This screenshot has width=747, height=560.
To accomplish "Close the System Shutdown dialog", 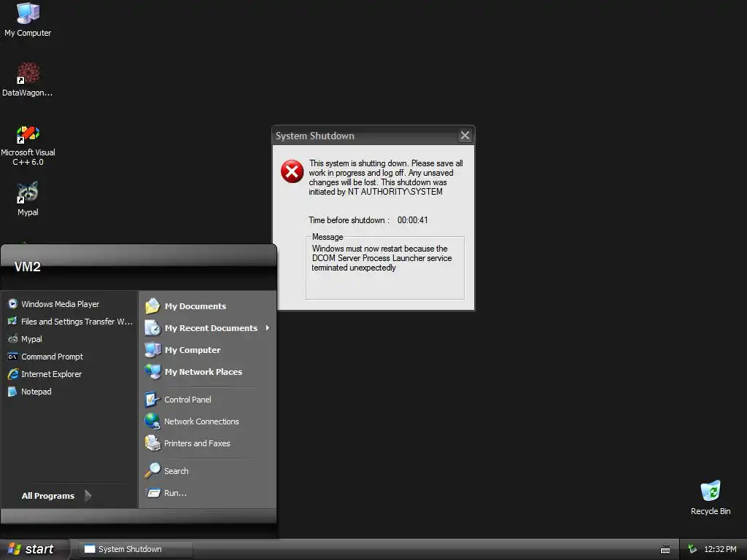I will pos(465,136).
